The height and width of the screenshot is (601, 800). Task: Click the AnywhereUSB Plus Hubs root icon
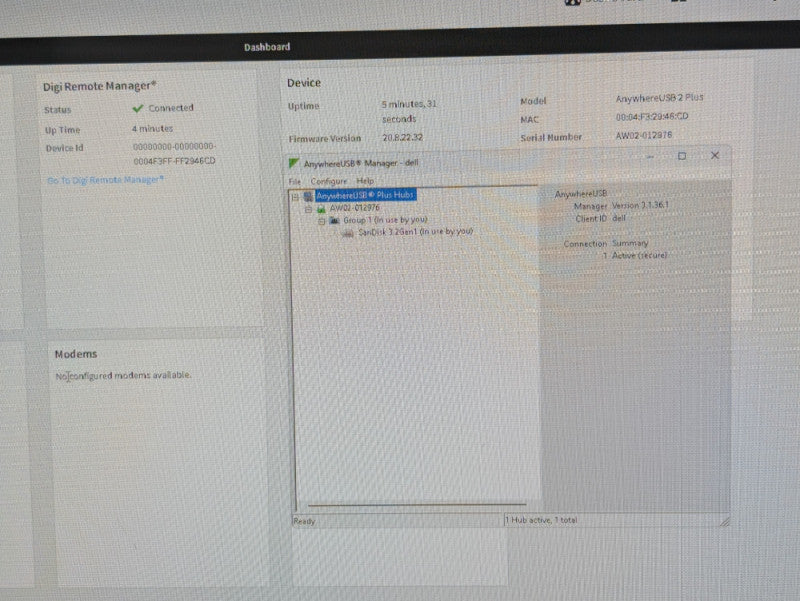pyautogui.click(x=308, y=196)
